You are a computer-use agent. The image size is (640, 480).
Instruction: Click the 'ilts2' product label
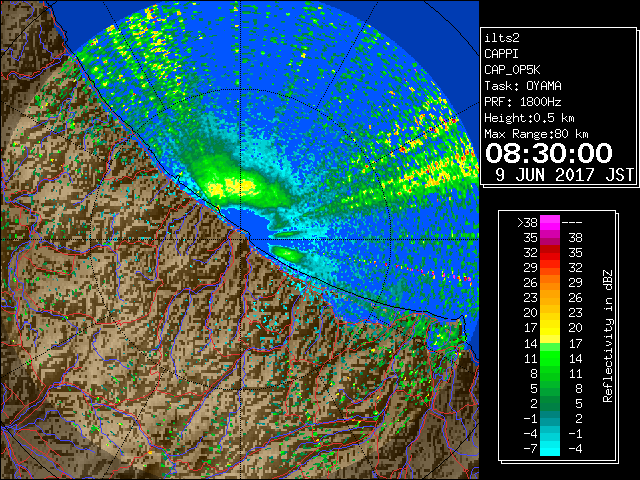click(x=502, y=38)
